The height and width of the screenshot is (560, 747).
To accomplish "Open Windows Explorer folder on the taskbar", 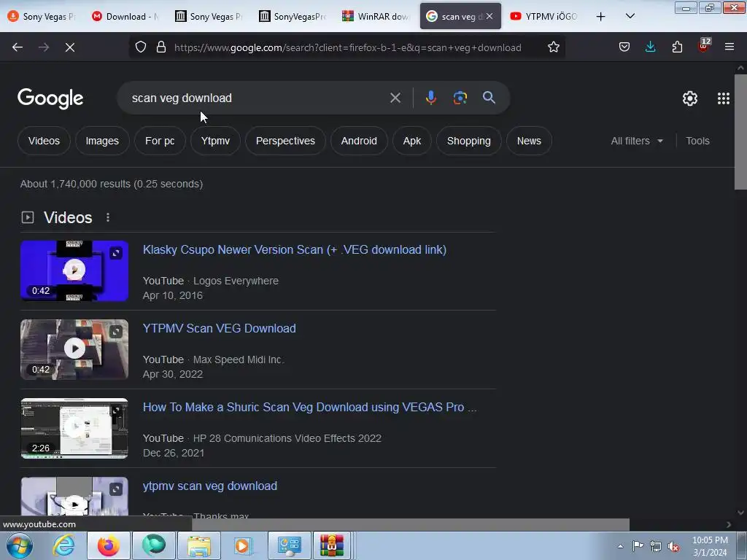I will (x=198, y=545).
